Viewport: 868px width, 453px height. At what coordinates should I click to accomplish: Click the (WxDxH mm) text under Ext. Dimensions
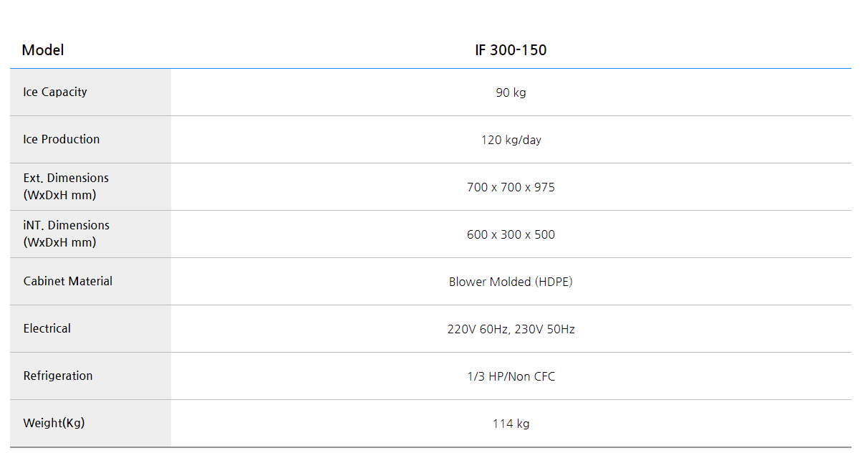59,195
